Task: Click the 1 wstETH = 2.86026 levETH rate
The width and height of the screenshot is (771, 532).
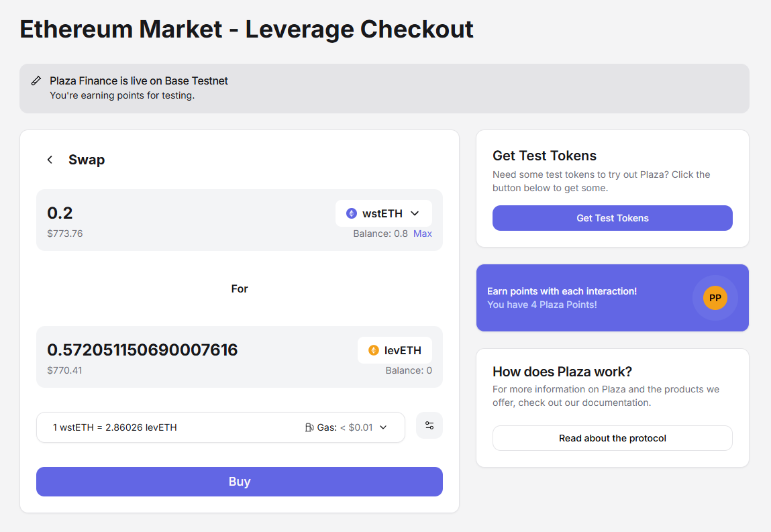Action: tap(115, 427)
